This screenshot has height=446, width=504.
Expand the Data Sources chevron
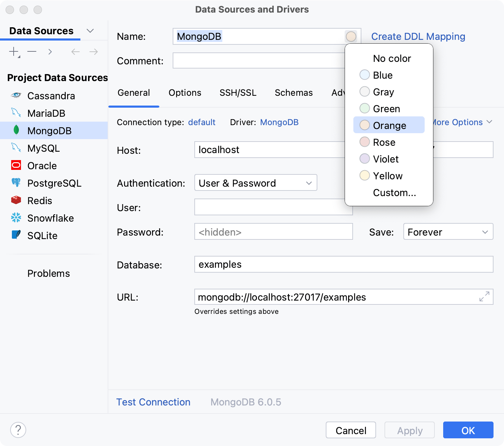tap(90, 31)
